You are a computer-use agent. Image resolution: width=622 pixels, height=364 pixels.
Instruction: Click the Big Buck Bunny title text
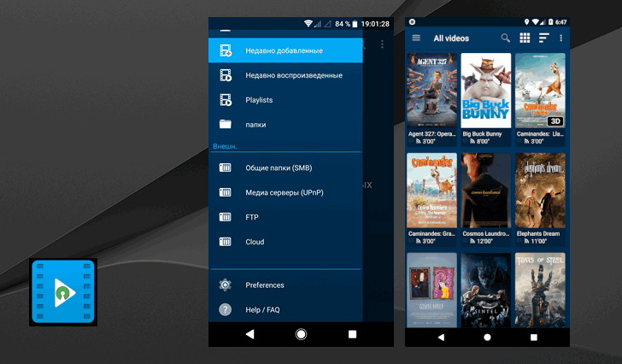[x=482, y=134]
